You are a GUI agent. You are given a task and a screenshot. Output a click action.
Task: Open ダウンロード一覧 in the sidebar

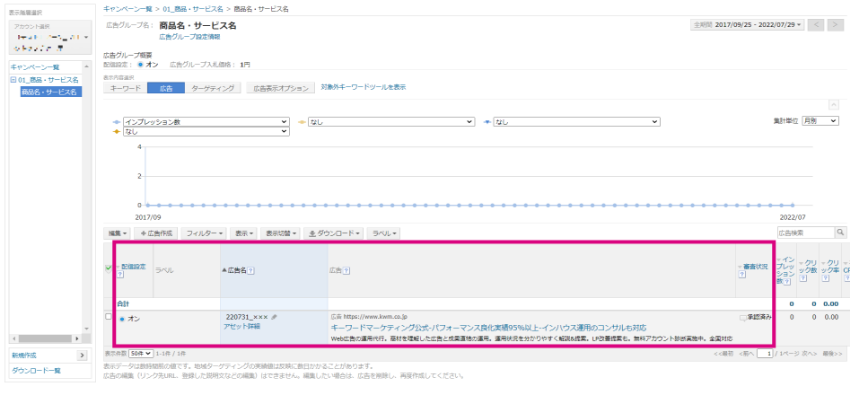tap(36, 370)
